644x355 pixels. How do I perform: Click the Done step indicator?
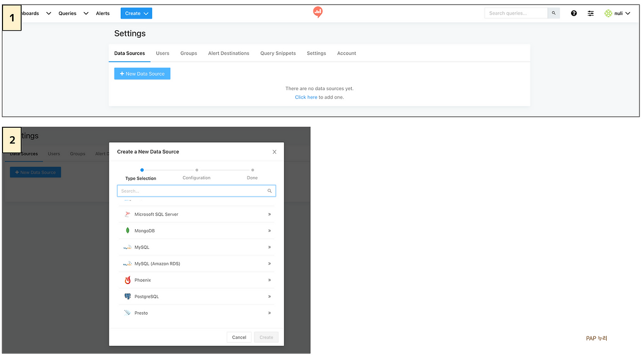click(253, 174)
